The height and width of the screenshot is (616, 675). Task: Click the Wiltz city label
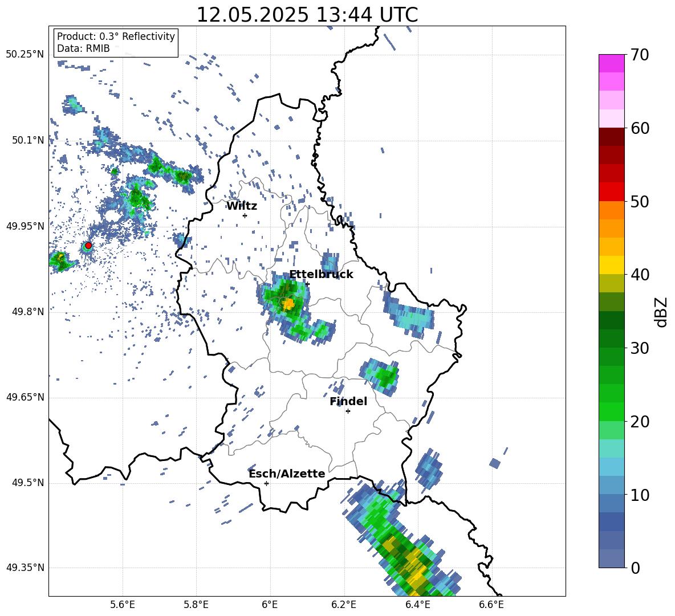coord(242,206)
